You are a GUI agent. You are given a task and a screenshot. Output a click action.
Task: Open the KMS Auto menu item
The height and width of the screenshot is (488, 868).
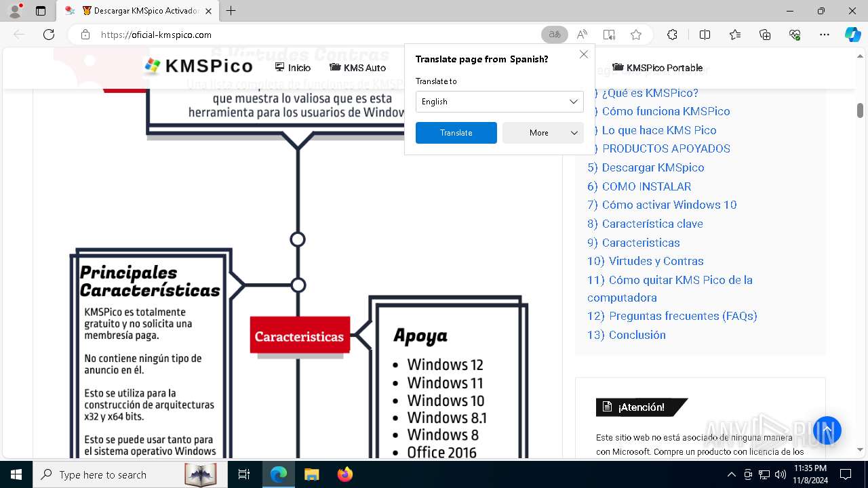coord(357,68)
